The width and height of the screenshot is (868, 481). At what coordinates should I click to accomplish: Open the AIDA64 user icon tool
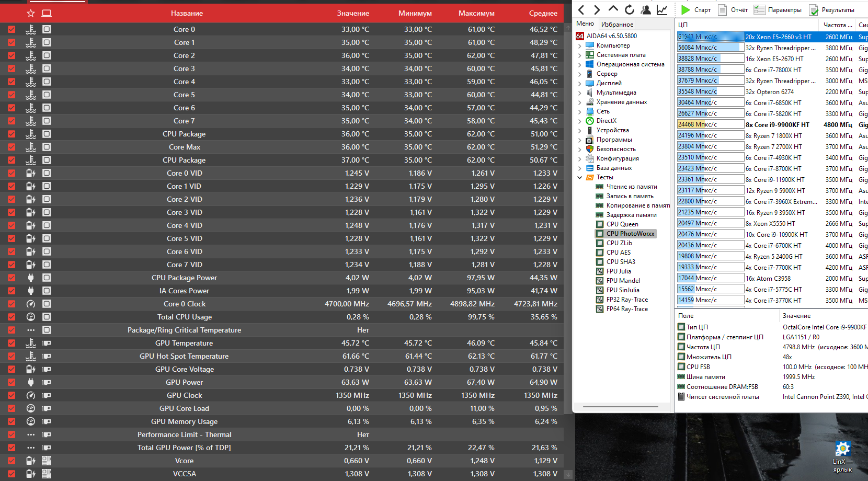[646, 9]
